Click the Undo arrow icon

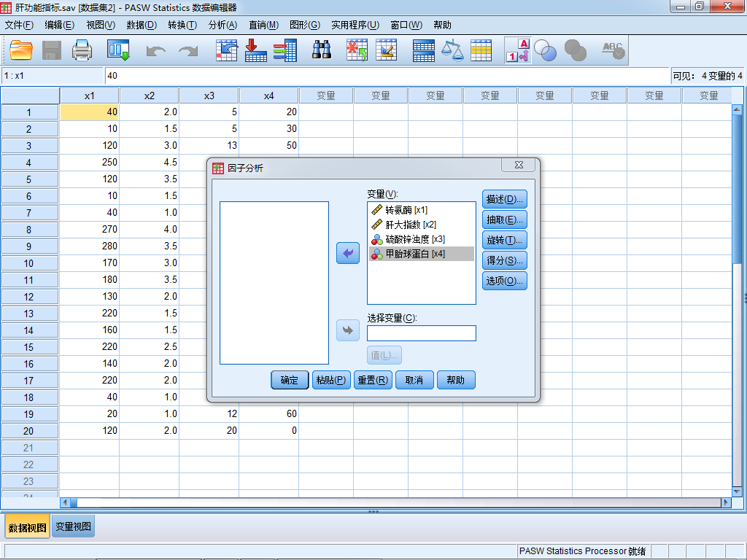click(x=156, y=50)
